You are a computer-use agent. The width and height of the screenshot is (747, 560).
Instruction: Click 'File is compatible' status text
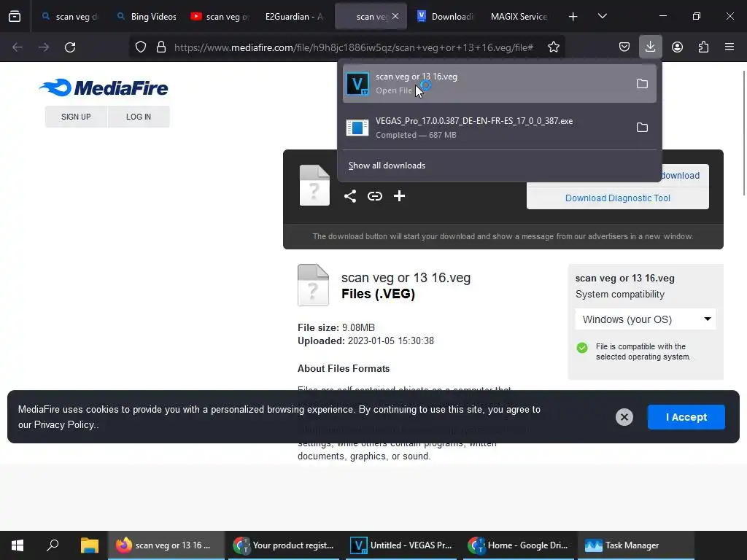click(x=643, y=351)
